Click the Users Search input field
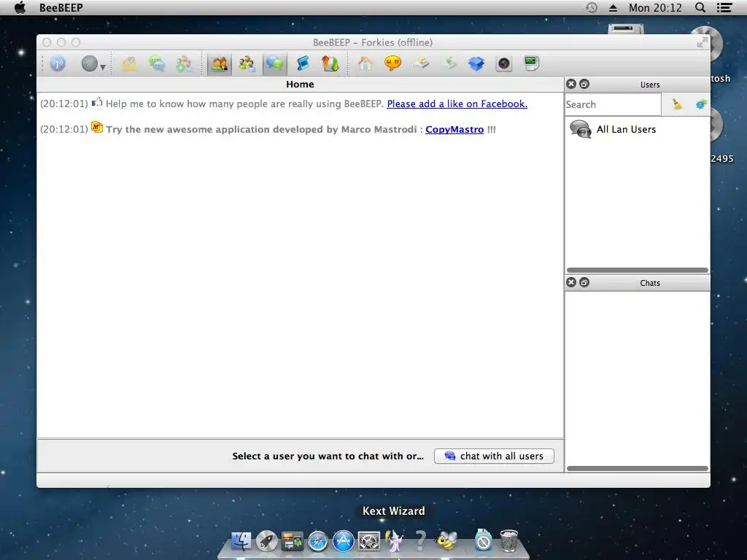 (613, 104)
